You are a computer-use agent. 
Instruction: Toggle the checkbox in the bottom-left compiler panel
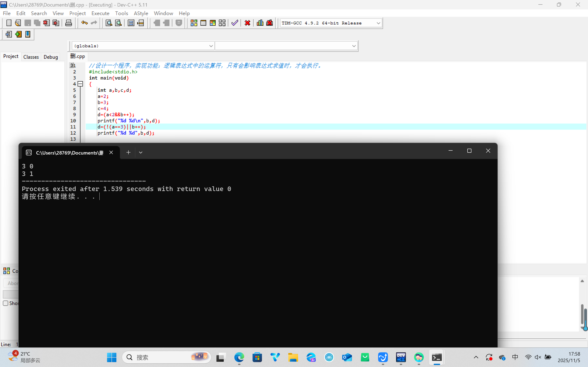(6, 303)
